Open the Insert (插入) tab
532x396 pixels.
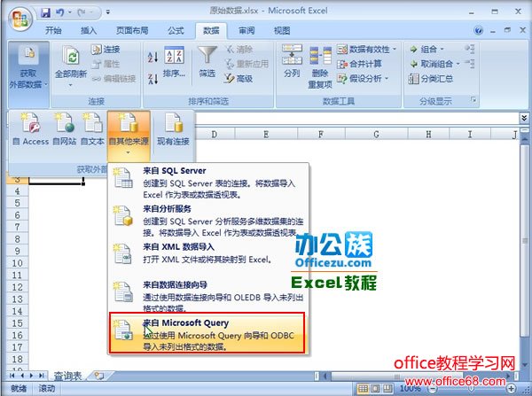click(89, 30)
